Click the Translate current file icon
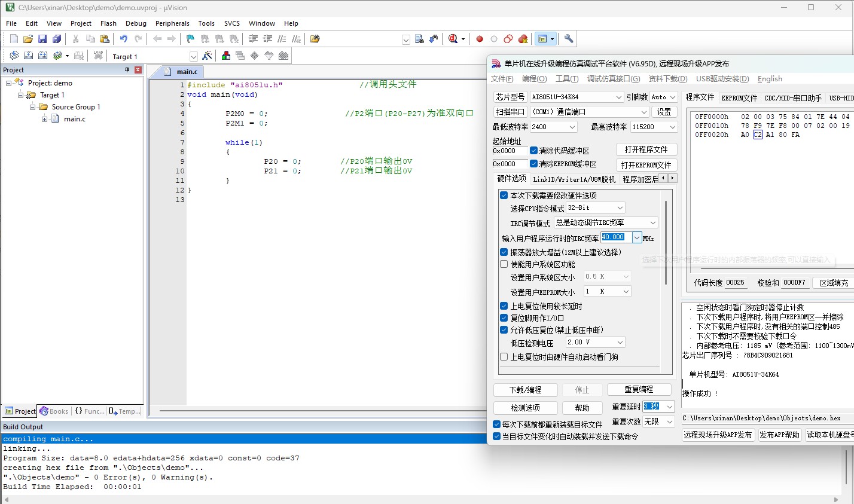Screen dimensions: 854x504 point(14,56)
